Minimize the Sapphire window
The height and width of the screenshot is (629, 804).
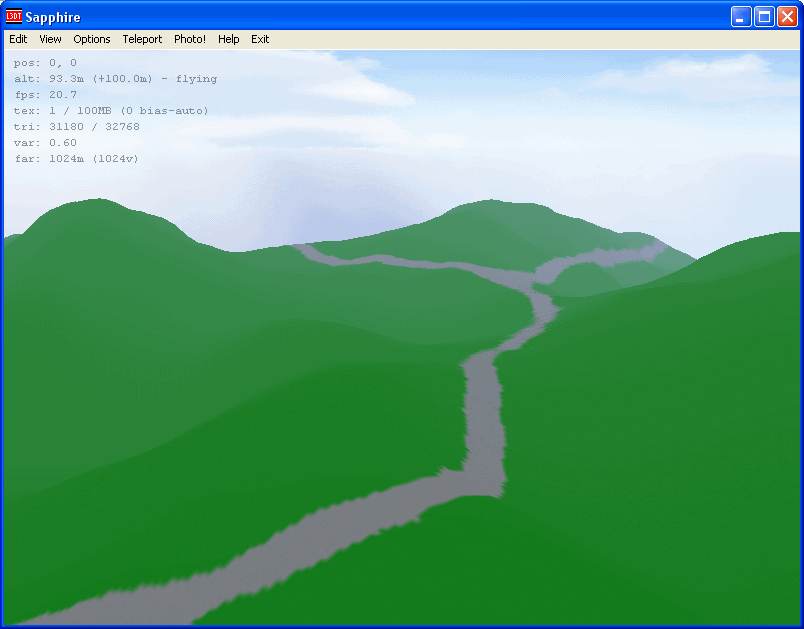tap(741, 17)
